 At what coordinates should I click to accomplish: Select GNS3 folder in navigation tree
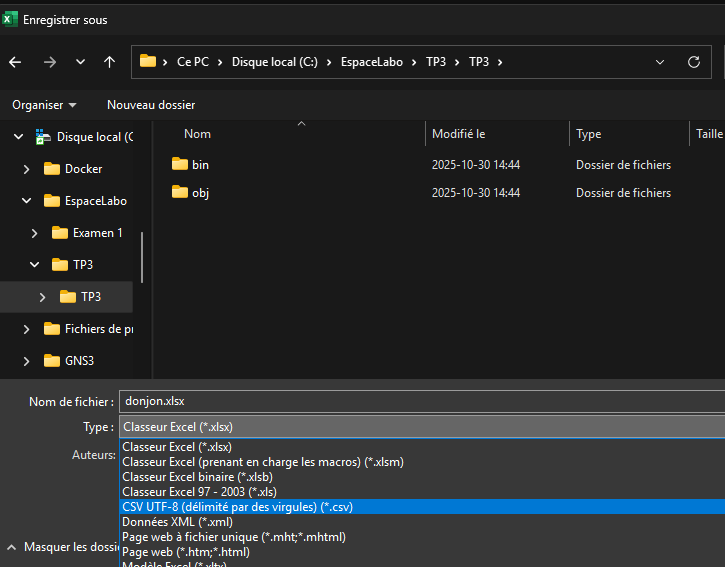79,361
